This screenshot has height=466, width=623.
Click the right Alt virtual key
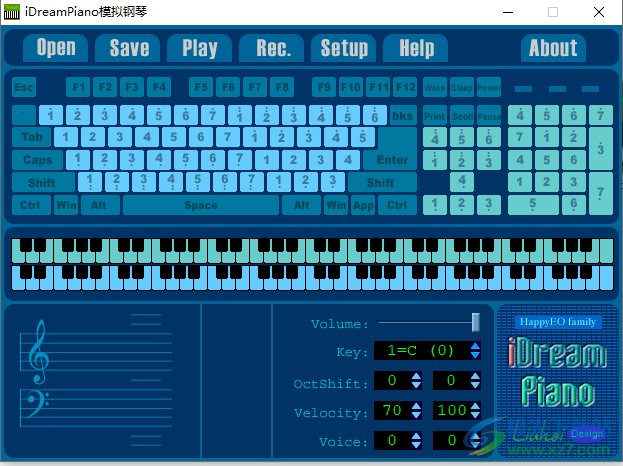tap(302, 205)
